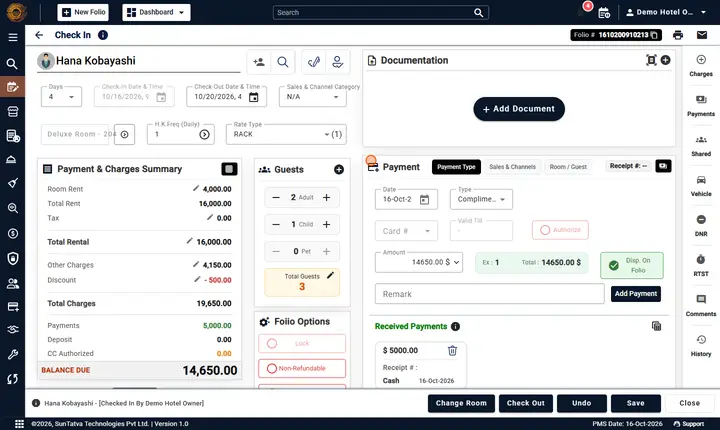Screen dimensions: 720x430
Task: Toggle the Authorize card option
Action: pos(560,230)
